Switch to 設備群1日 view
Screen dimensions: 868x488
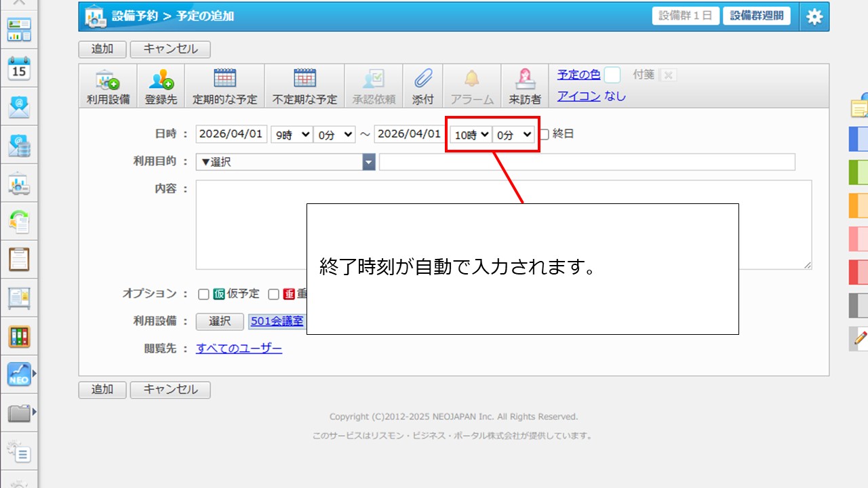(685, 16)
